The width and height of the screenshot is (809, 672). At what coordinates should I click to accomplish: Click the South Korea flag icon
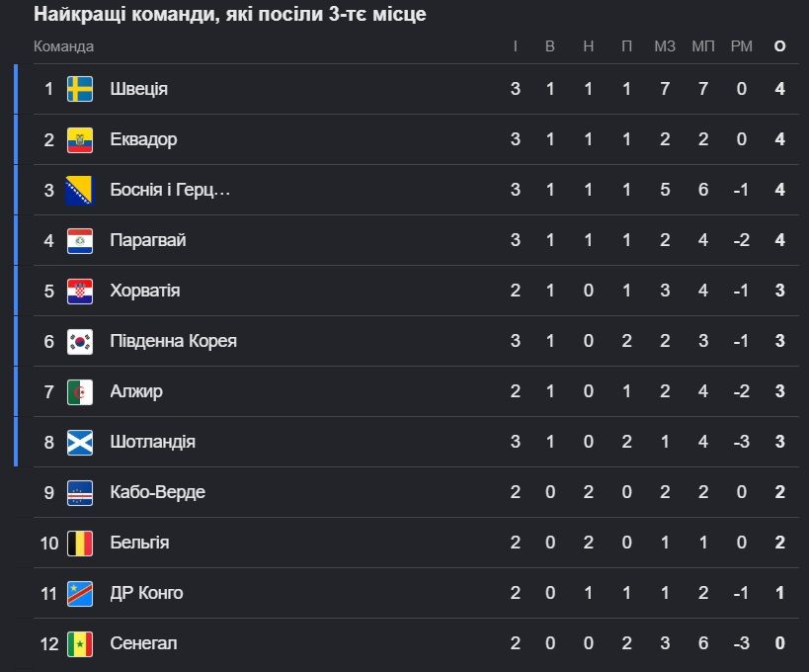80,341
